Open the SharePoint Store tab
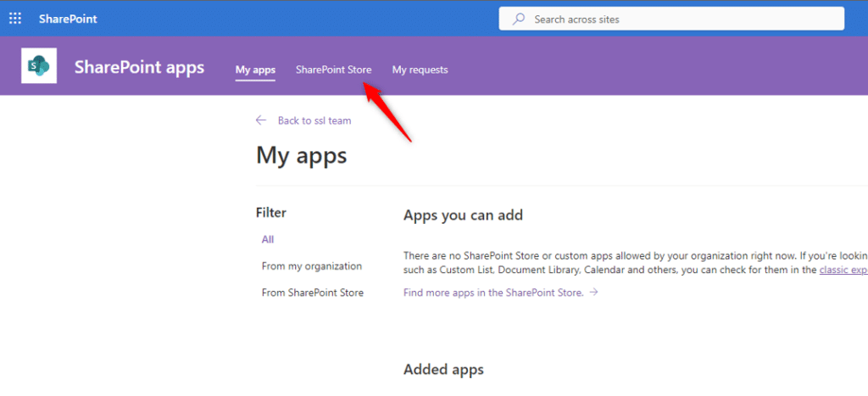This screenshot has width=868, height=396. coord(334,70)
